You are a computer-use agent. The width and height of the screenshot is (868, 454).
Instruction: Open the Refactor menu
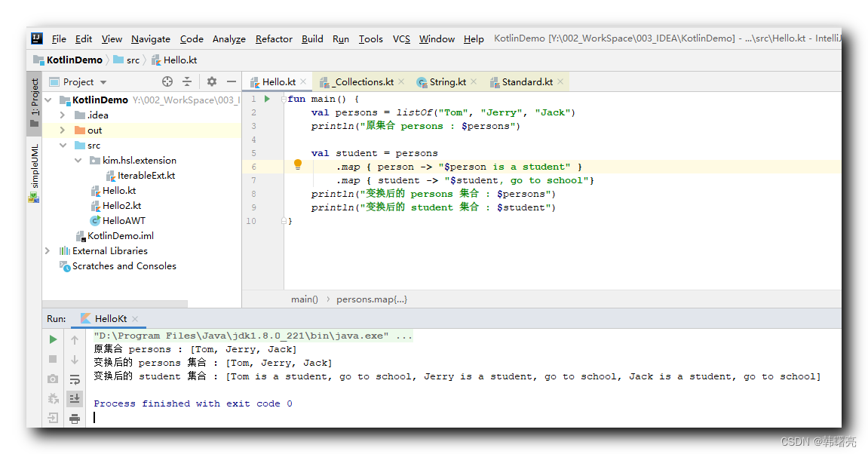click(274, 38)
